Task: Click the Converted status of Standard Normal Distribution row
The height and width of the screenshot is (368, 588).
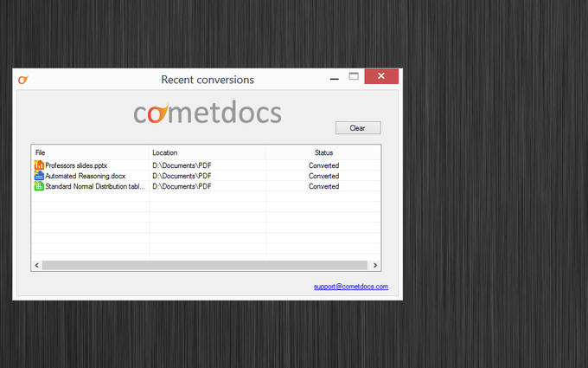Action: [323, 187]
